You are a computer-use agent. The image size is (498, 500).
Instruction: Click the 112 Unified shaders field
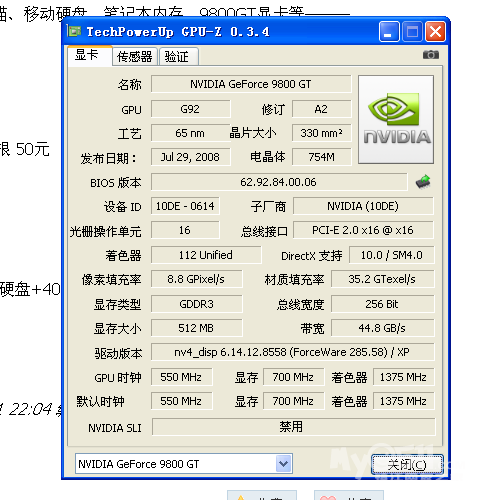206,255
